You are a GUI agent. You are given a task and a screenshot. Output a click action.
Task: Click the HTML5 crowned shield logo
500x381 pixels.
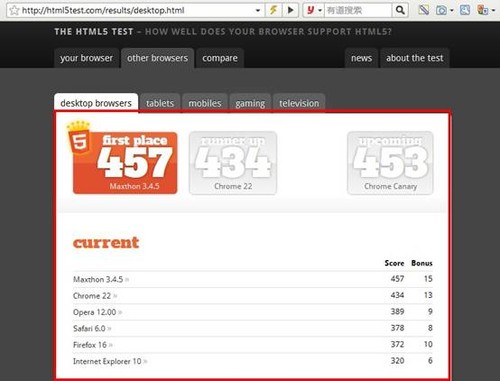pyautogui.click(x=79, y=138)
